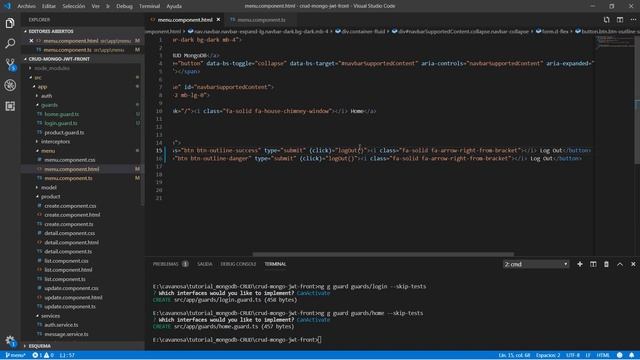Split the terminal panel

point(593,264)
